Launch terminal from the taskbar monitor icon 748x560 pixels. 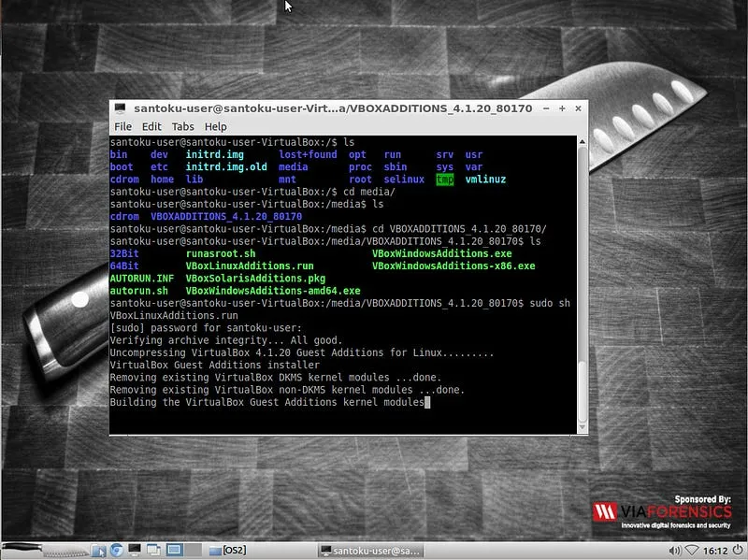135,550
